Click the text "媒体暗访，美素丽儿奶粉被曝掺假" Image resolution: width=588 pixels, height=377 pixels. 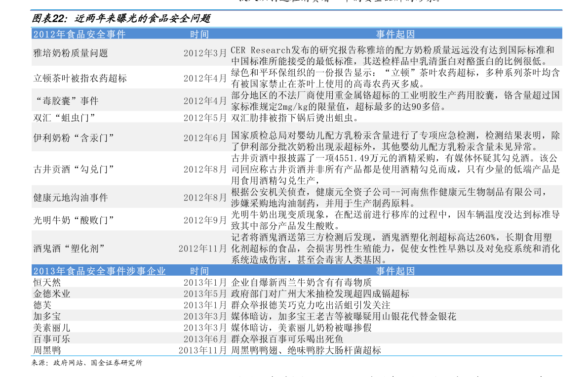pos(301,328)
